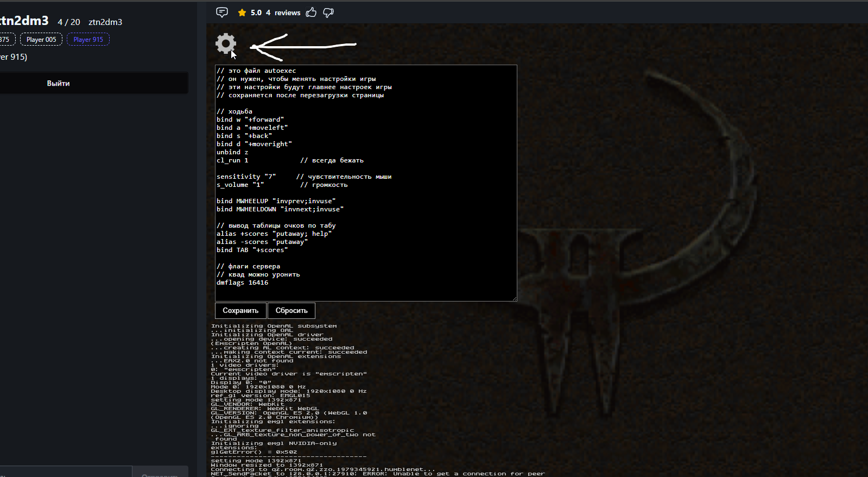Click the thumbs up icon
868x477 pixels.
311,12
